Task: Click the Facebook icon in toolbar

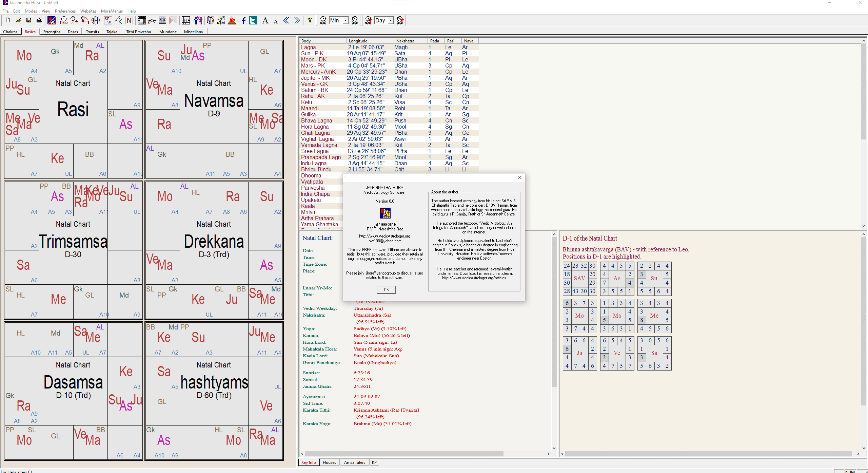Action: tap(243, 20)
